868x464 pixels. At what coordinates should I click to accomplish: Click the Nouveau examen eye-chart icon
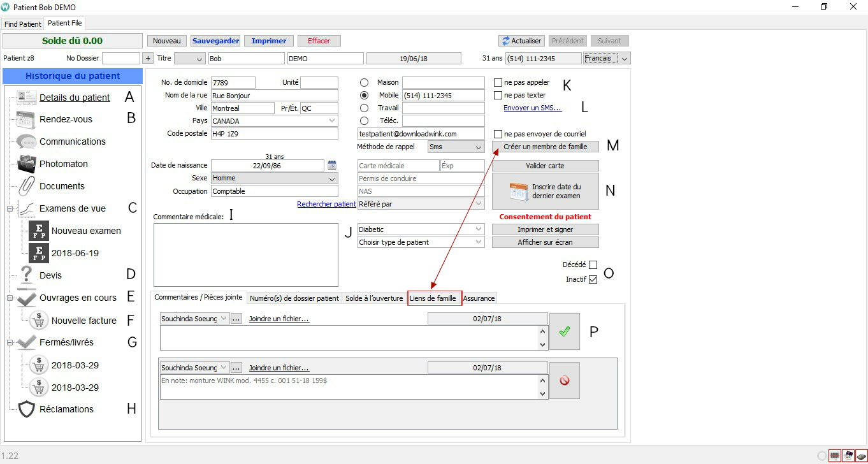tap(39, 231)
